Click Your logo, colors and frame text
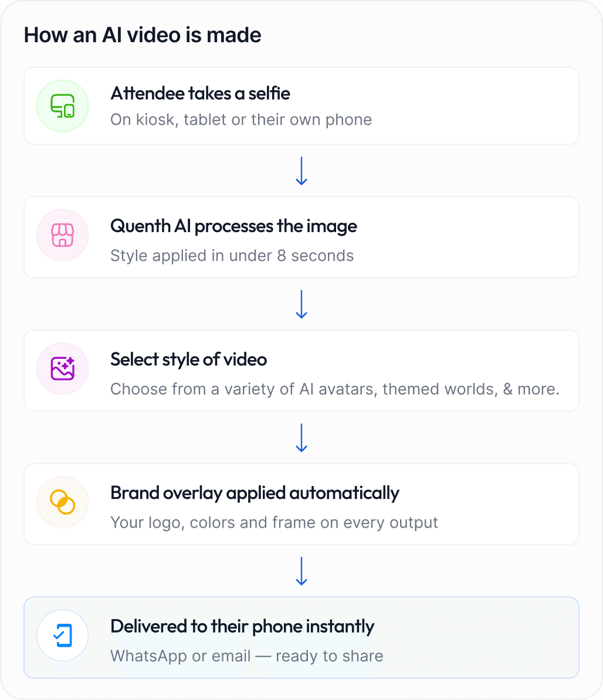The image size is (603, 700). click(274, 523)
